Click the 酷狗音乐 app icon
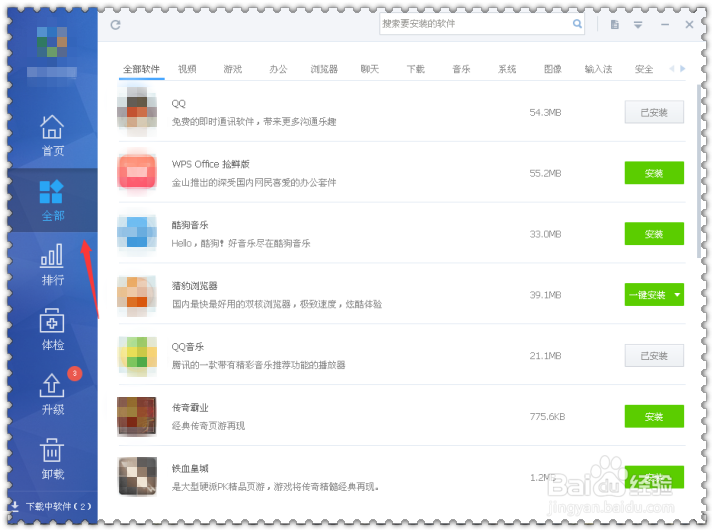The image size is (714, 532). click(x=137, y=232)
